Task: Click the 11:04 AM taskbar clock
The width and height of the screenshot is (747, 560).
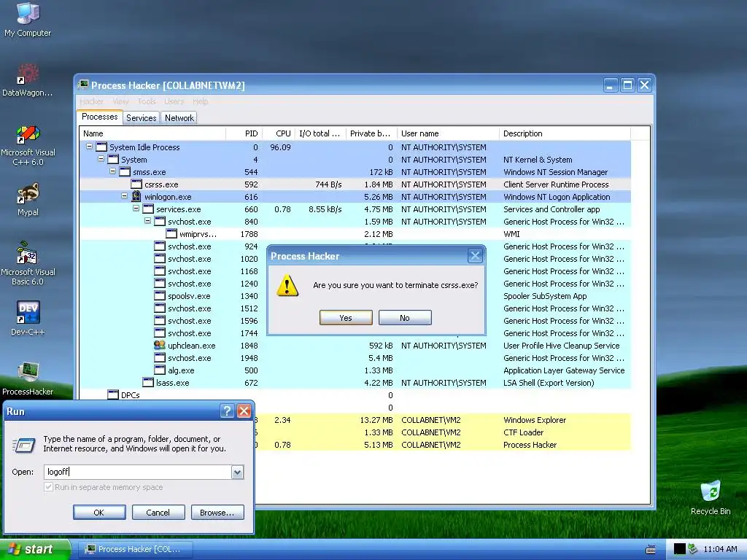Action: coord(720,549)
